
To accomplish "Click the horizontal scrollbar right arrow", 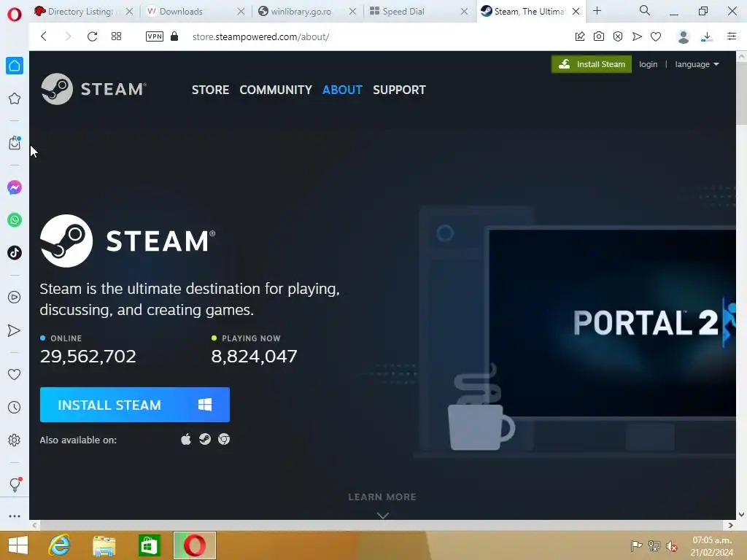I will [x=731, y=525].
